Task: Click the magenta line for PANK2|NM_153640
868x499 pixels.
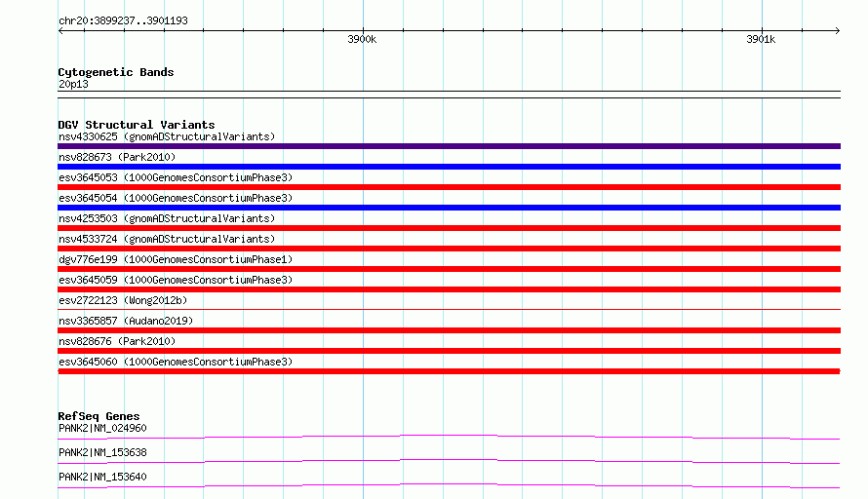Action: pos(449,485)
